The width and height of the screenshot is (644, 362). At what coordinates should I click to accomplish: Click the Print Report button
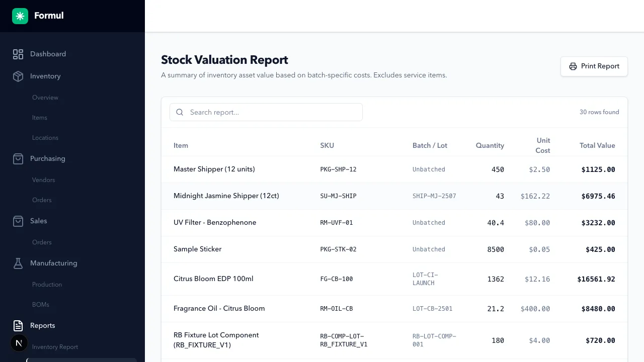[x=594, y=66]
